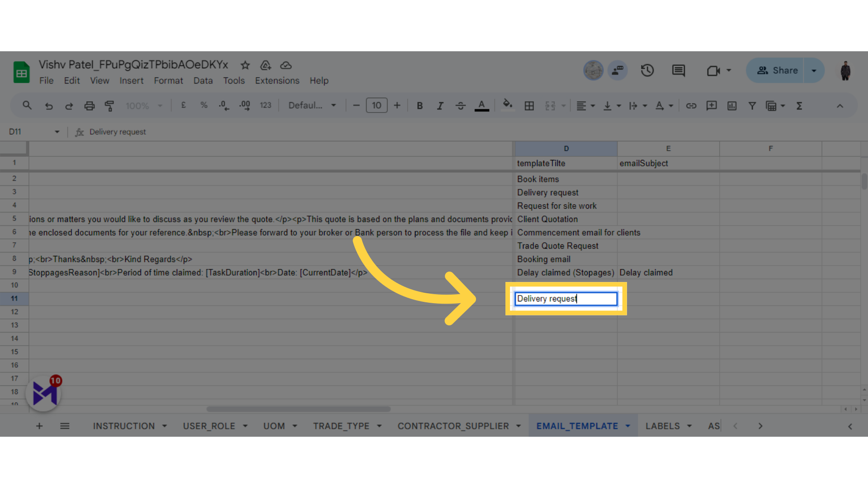The image size is (868, 488).
Task: Select the text color icon
Action: [481, 106]
